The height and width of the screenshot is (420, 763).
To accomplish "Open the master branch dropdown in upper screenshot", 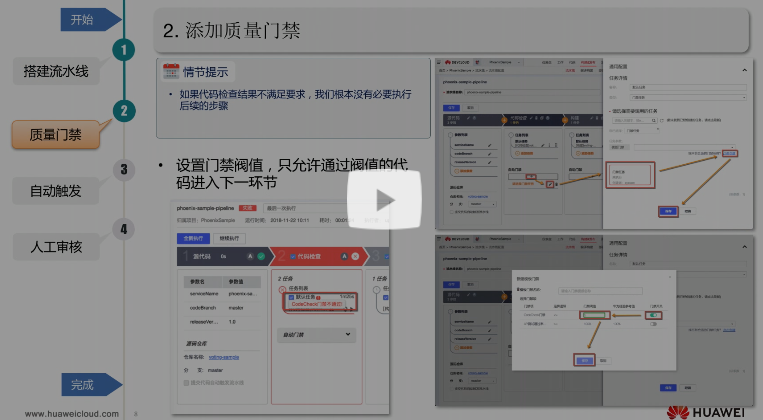I will pos(482,204).
